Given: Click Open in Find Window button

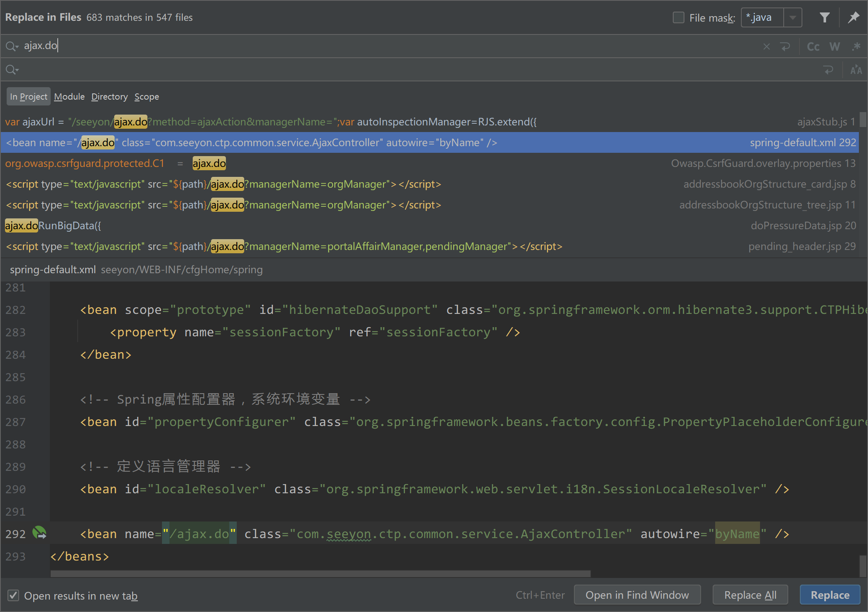Looking at the screenshot, I should (637, 595).
